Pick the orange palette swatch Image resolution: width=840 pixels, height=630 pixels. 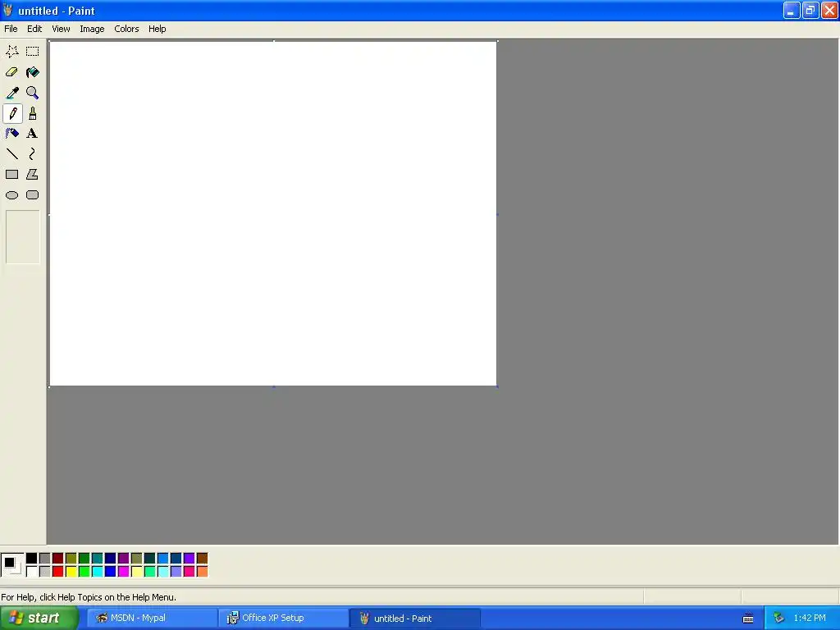[202, 572]
